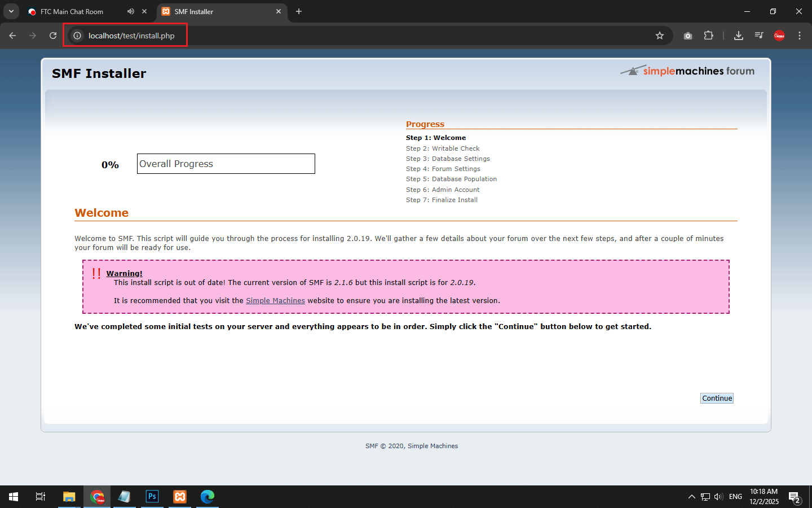
Task: Switch to FTC Main Chat Room tab
Action: [x=72, y=11]
